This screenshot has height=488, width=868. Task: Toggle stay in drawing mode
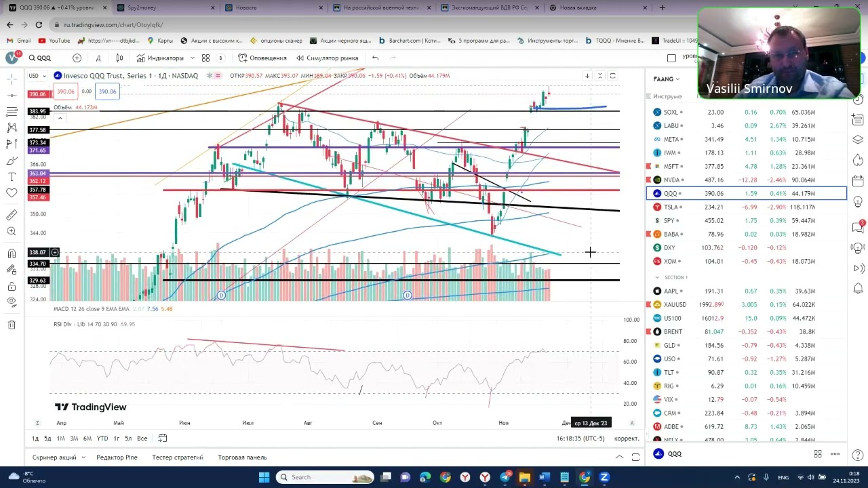(12, 270)
